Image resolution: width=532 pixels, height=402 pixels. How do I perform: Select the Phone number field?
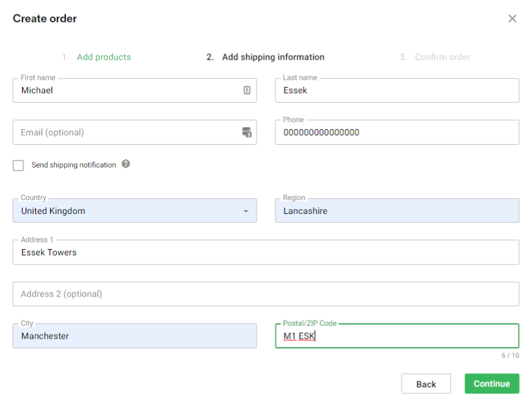coord(397,132)
